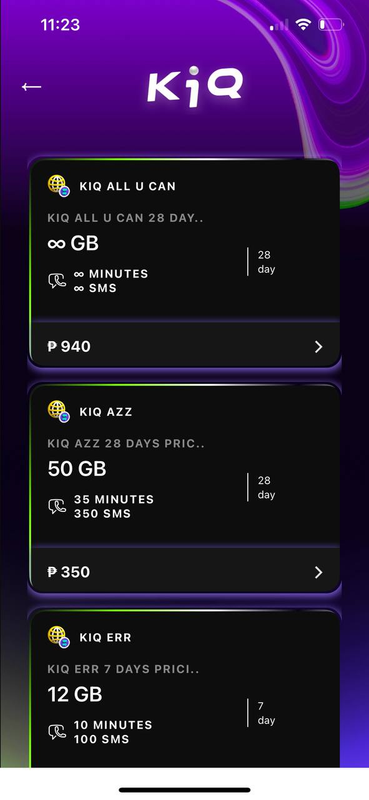369x800 pixels.
Task: Check the Wi-Fi status bar icon
Action: coord(303,24)
